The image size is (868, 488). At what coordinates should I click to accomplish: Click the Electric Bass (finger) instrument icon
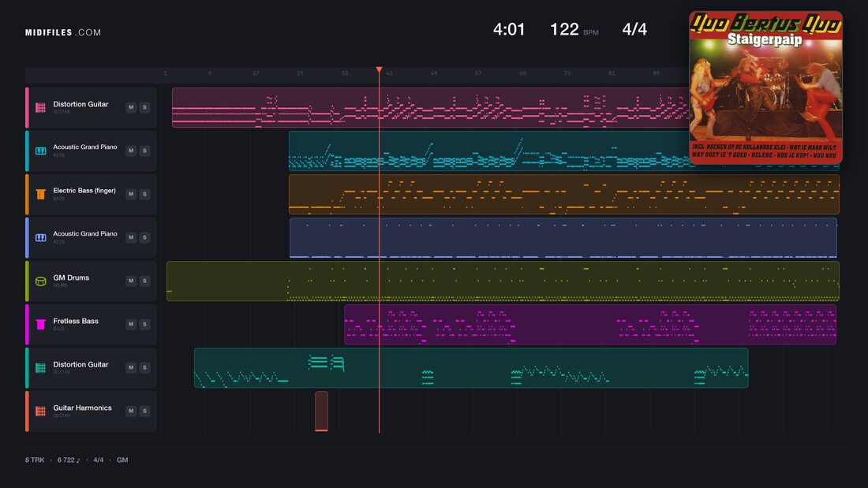tap(40, 194)
